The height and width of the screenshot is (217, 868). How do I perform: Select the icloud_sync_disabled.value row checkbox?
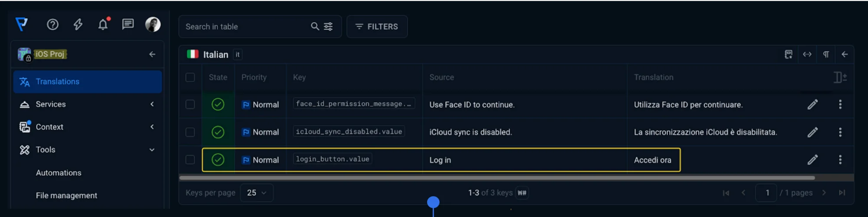point(190,132)
